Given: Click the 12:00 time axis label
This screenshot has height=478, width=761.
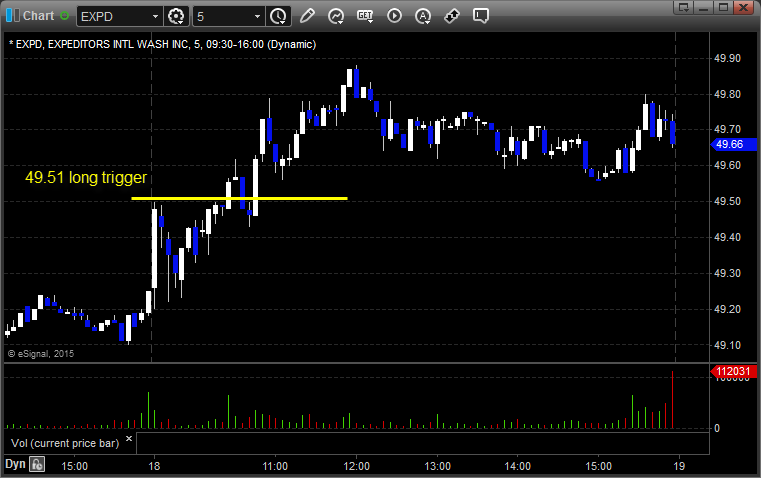Looking at the screenshot, I should pyautogui.click(x=356, y=466).
